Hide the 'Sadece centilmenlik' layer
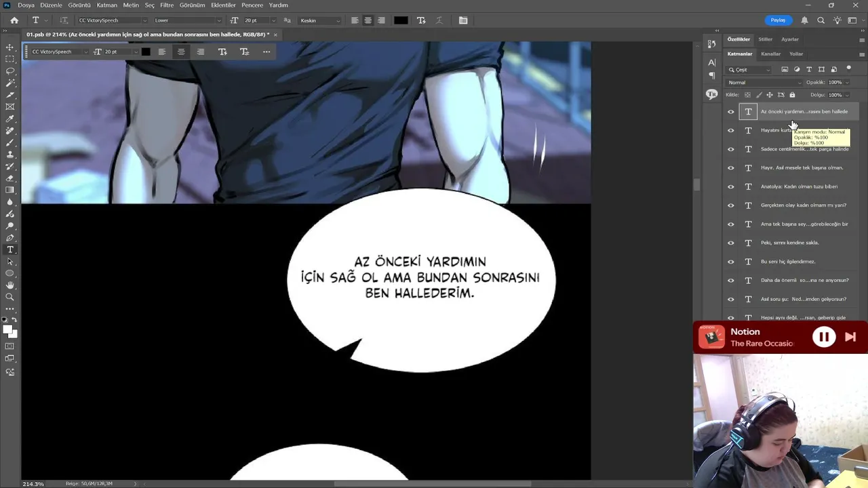Image resolution: width=868 pixels, height=488 pixels. click(731, 149)
